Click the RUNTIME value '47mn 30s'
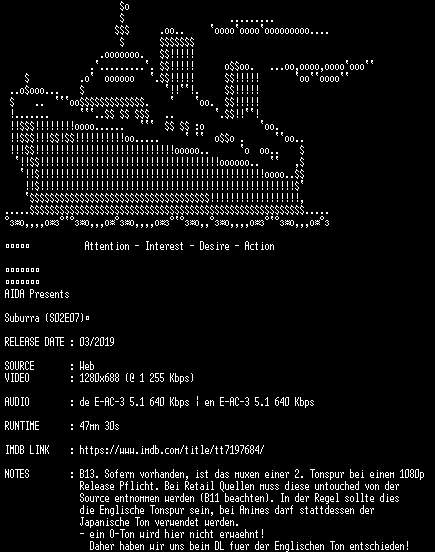Image resolution: width=435 pixels, height=552 pixels. point(99,426)
